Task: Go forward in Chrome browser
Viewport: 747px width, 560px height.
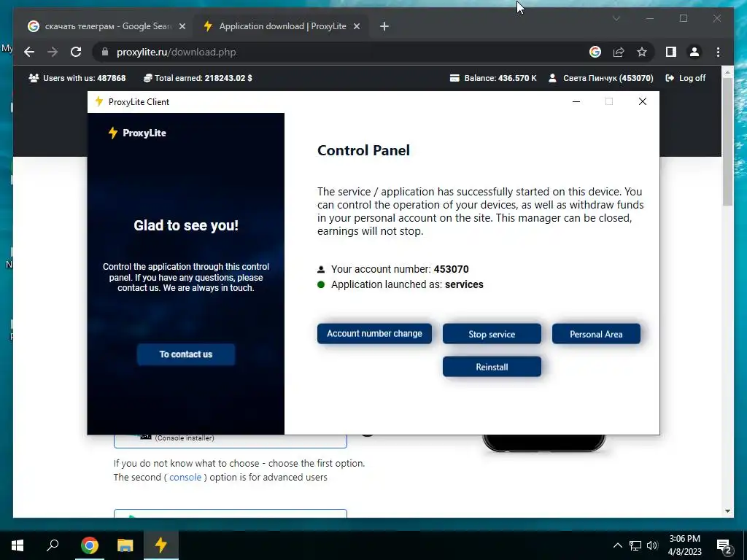Action: (53, 52)
